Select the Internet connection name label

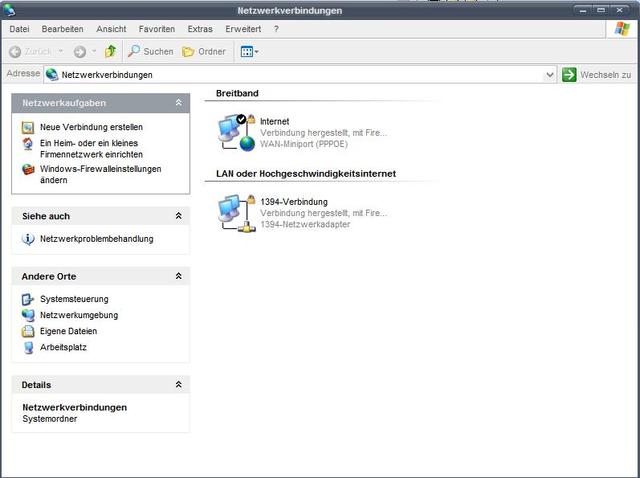pyautogui.click(x=275, y=121)
